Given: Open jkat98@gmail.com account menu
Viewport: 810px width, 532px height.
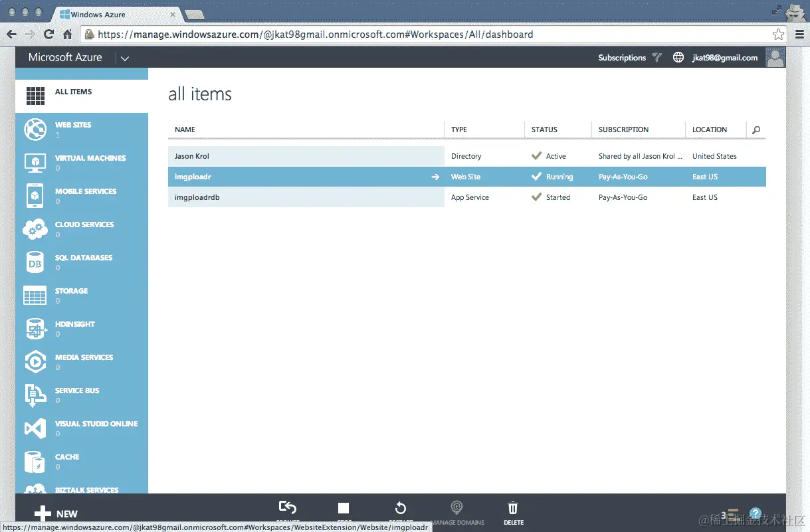Looking at the screenshot, I should tap(725, 58).
